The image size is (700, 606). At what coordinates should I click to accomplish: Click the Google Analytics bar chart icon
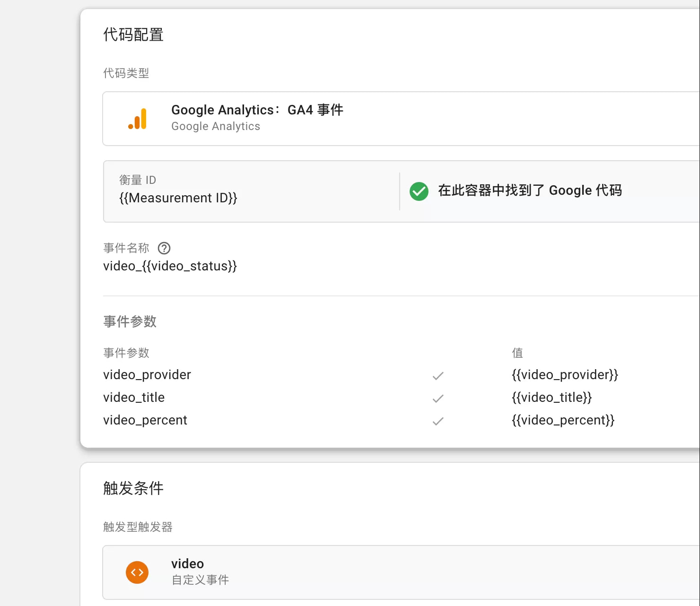point(138,119)
